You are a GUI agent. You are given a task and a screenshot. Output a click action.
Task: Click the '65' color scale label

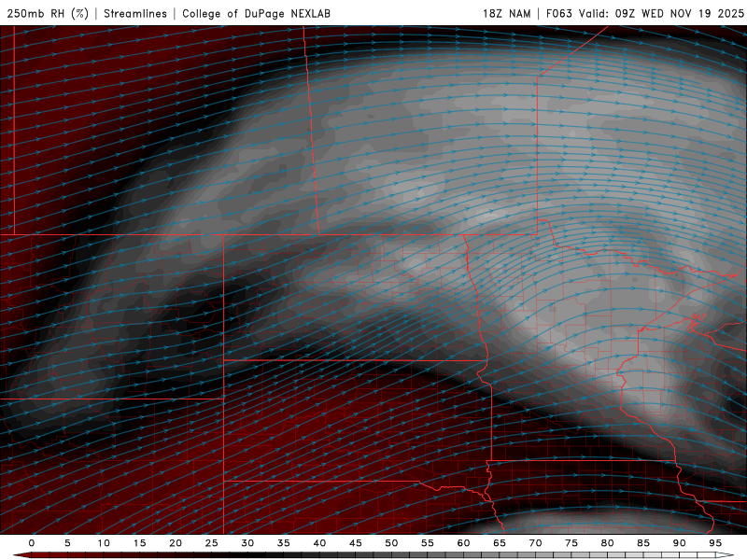point(500,543)
